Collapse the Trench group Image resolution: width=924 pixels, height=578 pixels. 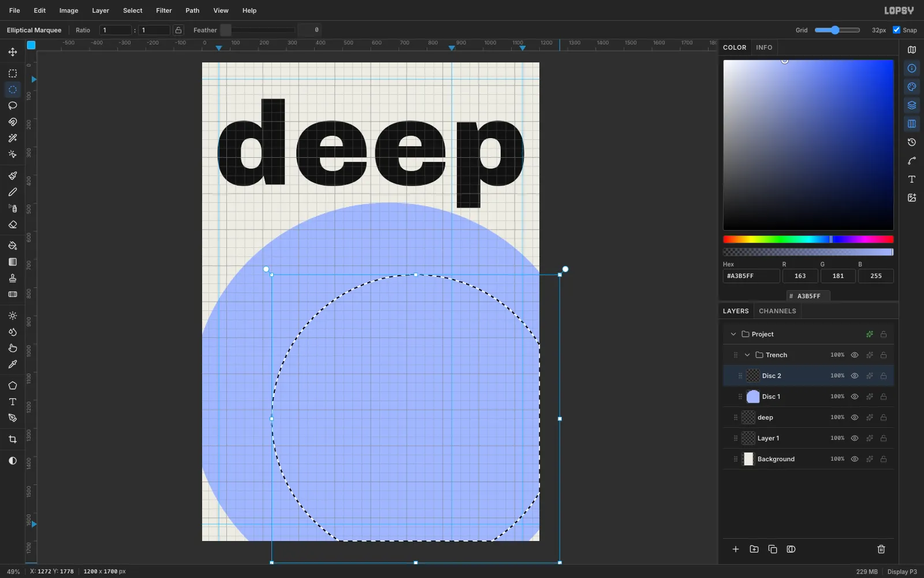pos(747,355)
